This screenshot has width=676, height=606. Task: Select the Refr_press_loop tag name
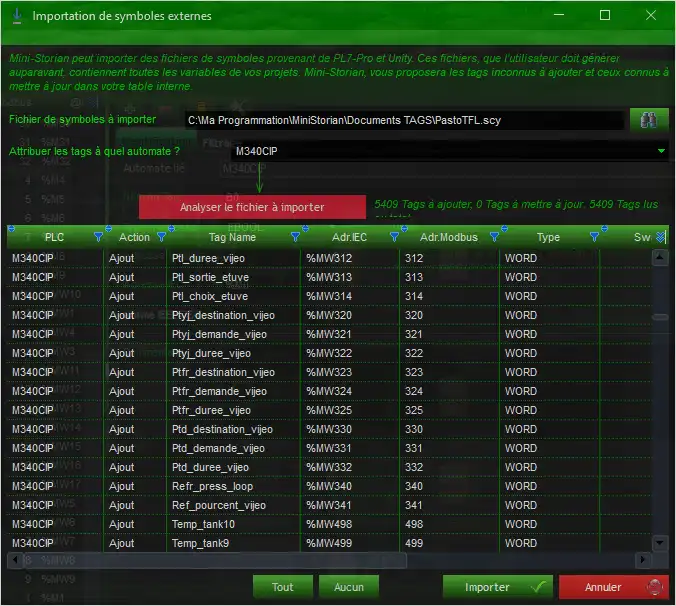point(212,487)
